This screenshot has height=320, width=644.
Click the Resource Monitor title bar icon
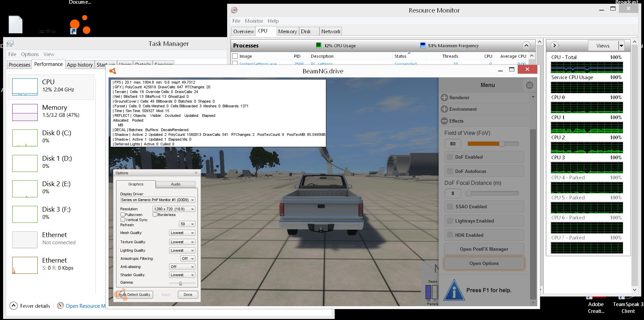point(234,10)
